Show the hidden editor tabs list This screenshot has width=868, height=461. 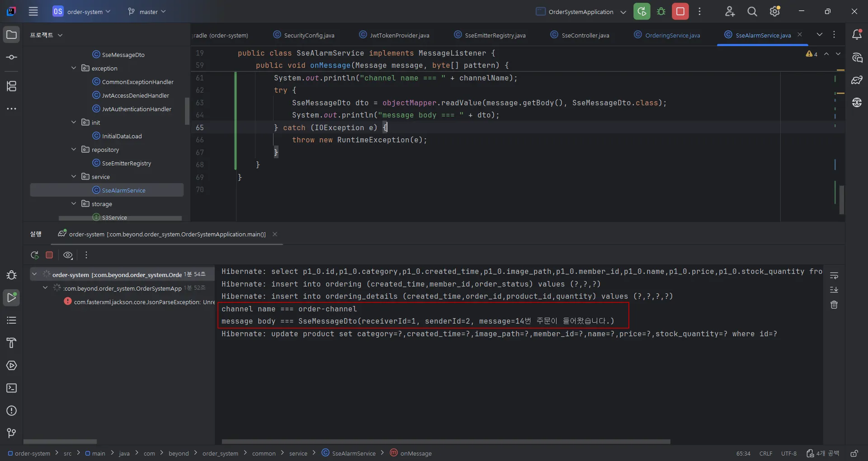coord(820,35)
